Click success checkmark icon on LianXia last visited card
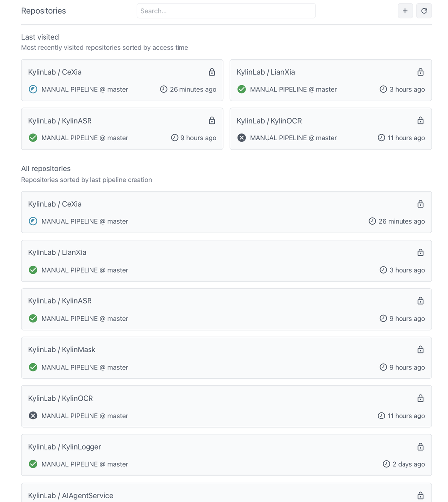 pyautogui.click(x=242, y=89)
